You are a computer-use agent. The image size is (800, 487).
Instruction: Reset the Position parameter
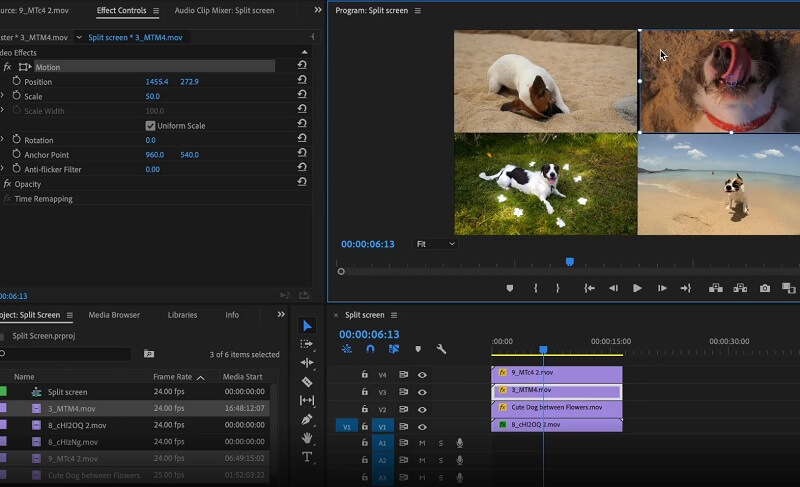tap(302, 80)
